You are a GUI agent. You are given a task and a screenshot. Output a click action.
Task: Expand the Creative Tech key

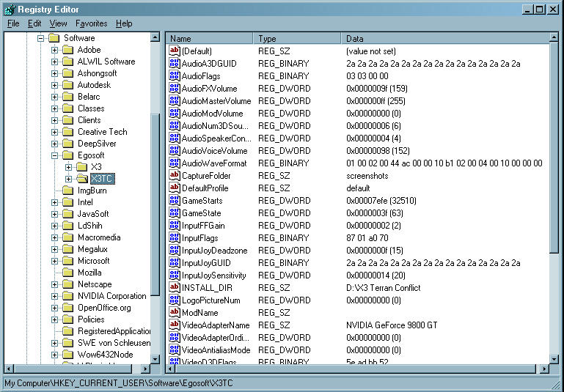(x=55, y=132)
